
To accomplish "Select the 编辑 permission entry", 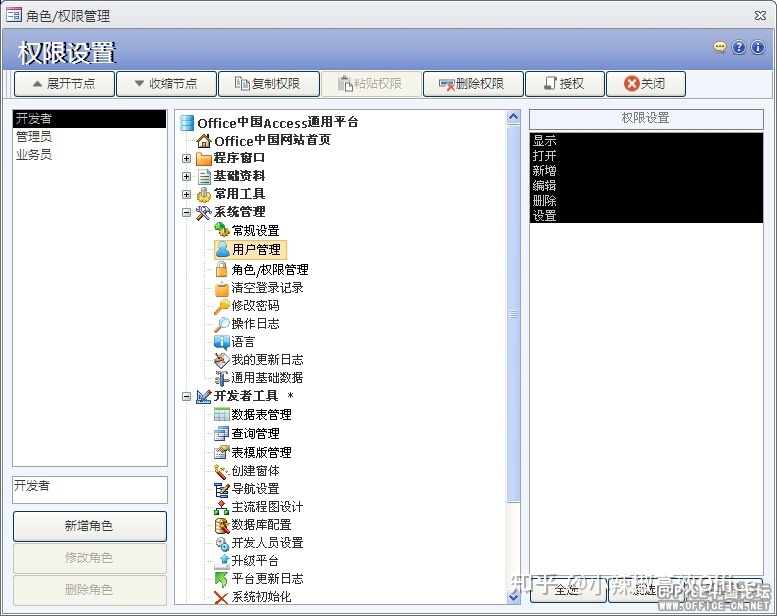I will (x=646, y=185).
